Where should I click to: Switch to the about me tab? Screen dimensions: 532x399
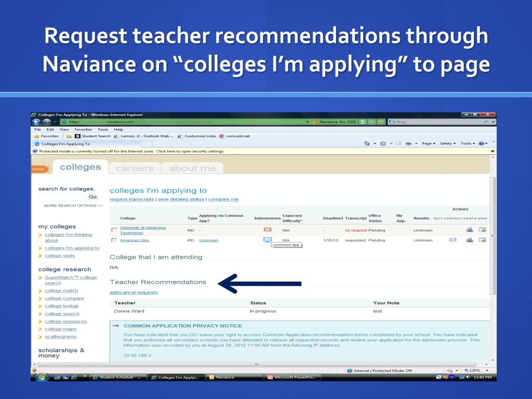[x=192, y=168]
